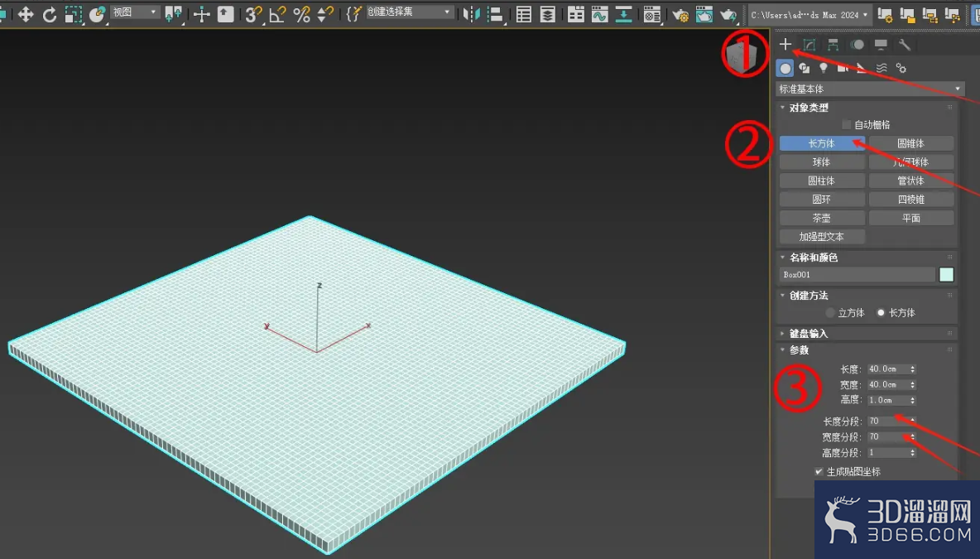980x559 pixels.
Task: Click project folder settings gear icon
Action: pyautogui.click(x=885, y=14)
